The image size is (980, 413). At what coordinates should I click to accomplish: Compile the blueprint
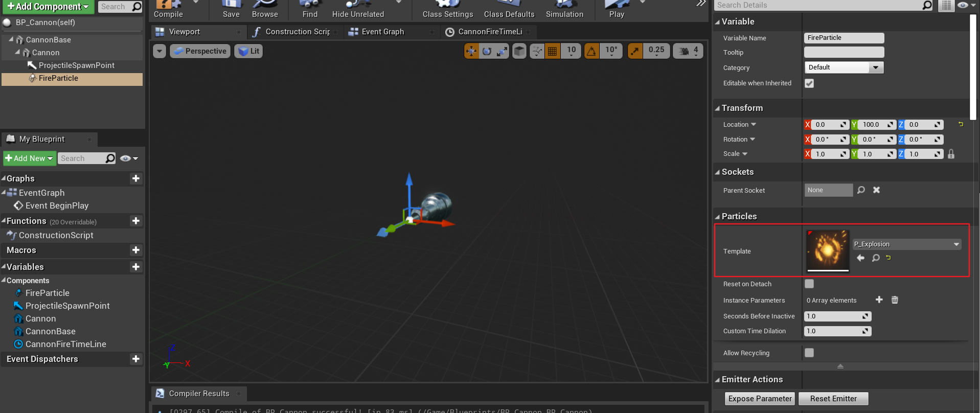(168, 10)
